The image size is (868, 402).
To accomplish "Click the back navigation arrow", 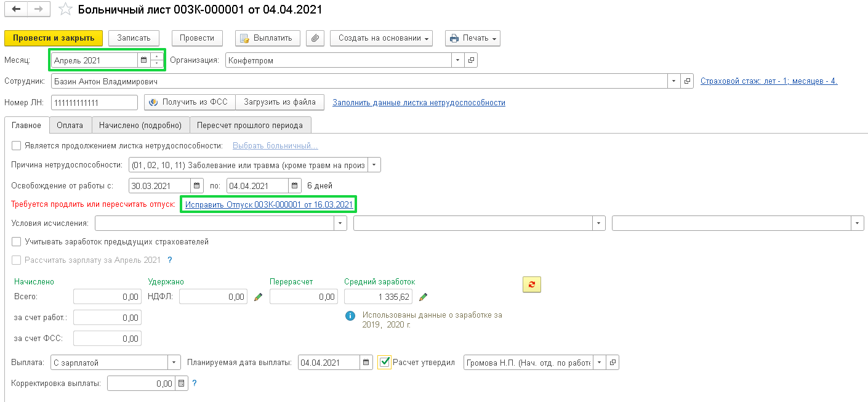I will 16,10.
